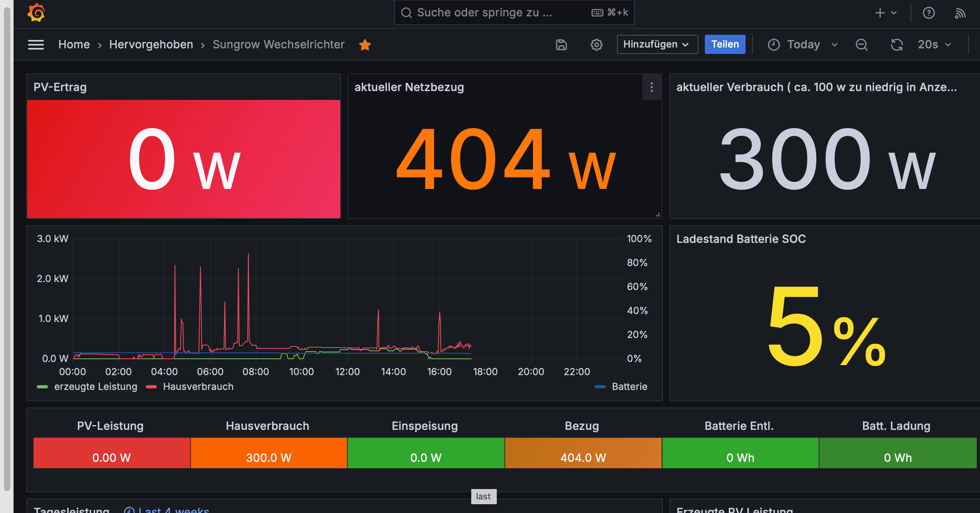Viewport: 980px width, 513px height.
Task: Toggle erzeugte Leistung series in legend
Action: (x=95, y=386)
